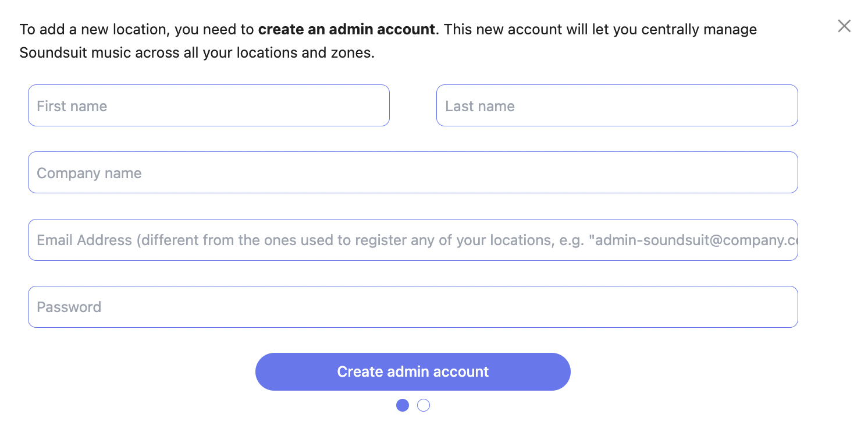The width and height of the screenshot is (868, 439).
Task: Click the Email Address input box
Action: point(412,240)
